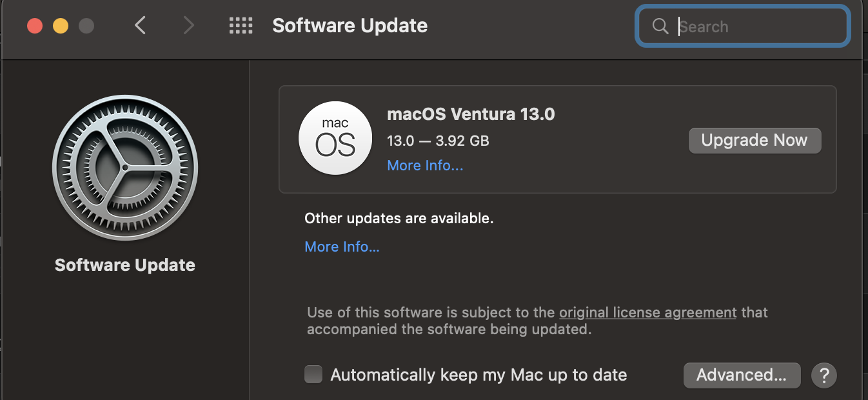Focus the Search input field
868x400 pixels.
tap(755, 26)
